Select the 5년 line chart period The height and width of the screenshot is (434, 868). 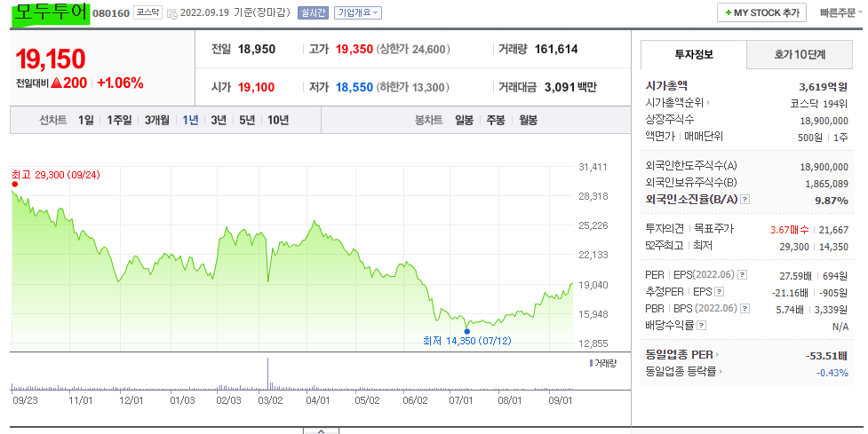[x=247, y=120]
